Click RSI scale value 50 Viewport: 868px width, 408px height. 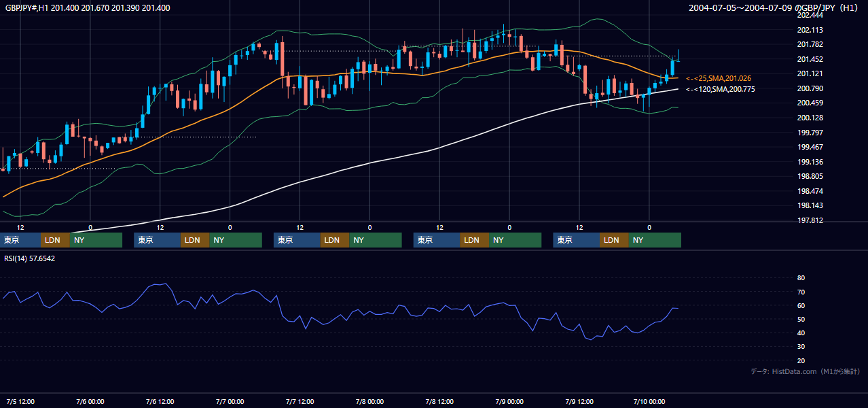[801, 319]
